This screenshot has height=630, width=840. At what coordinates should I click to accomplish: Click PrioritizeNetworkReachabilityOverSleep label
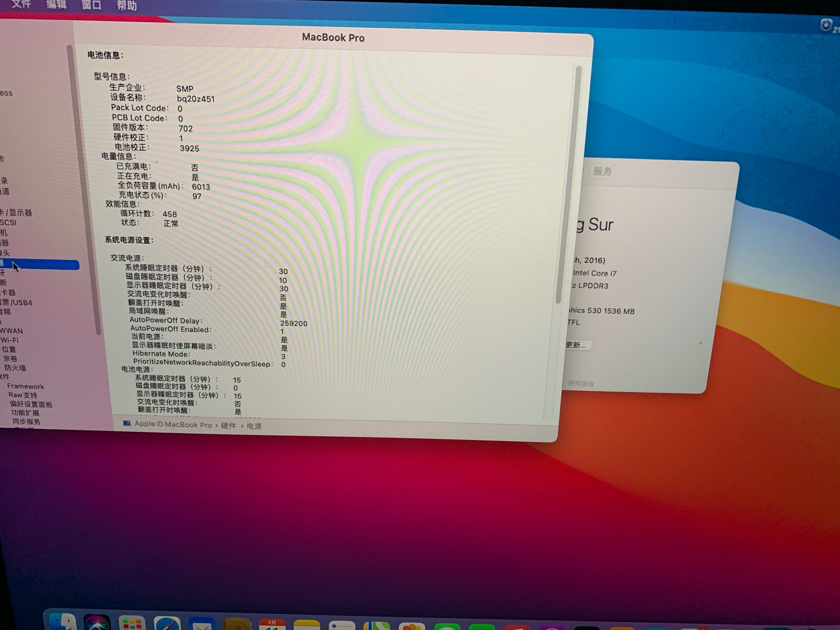coord(202,363)
